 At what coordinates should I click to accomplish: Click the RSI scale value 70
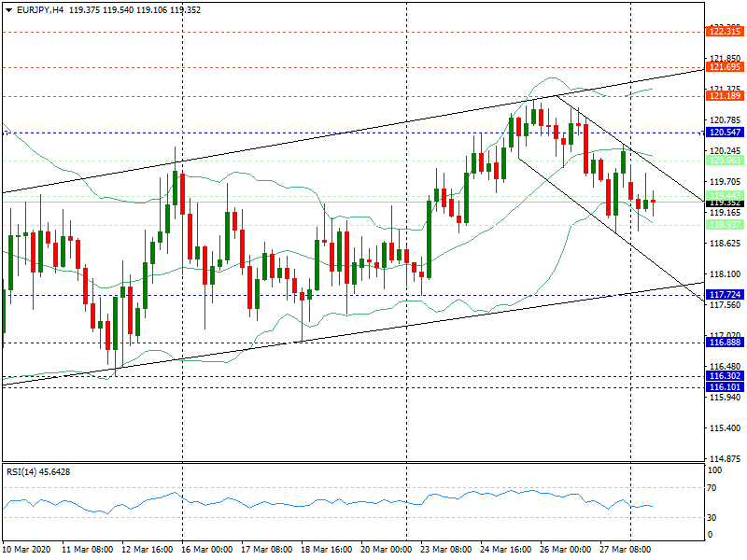pos(713,487)
